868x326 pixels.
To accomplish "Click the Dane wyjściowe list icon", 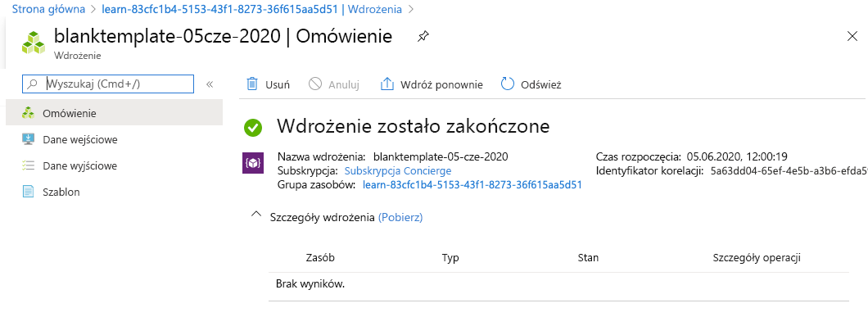I will [28, 165].
